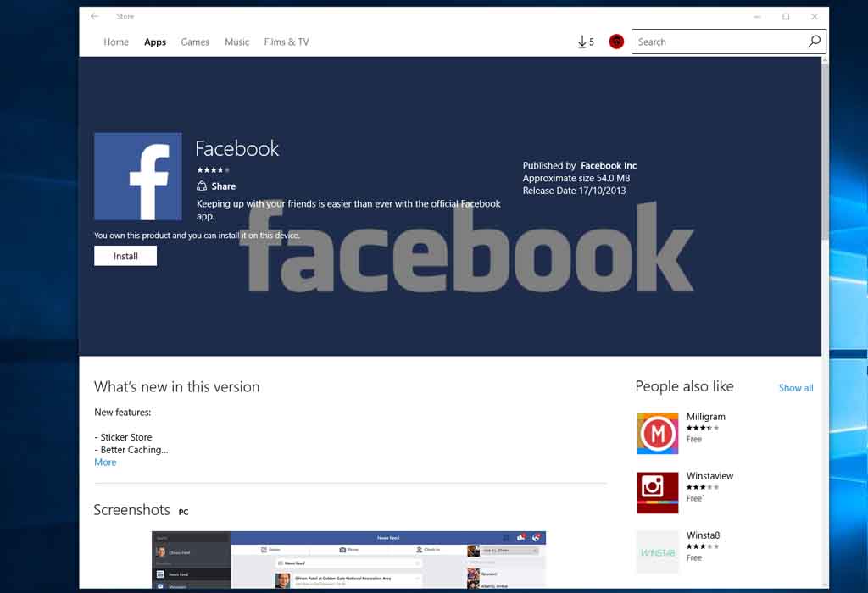Click the search magnifier icon
Image resolution: width=868 pixels, height=593 pixels.
[814, 42]
